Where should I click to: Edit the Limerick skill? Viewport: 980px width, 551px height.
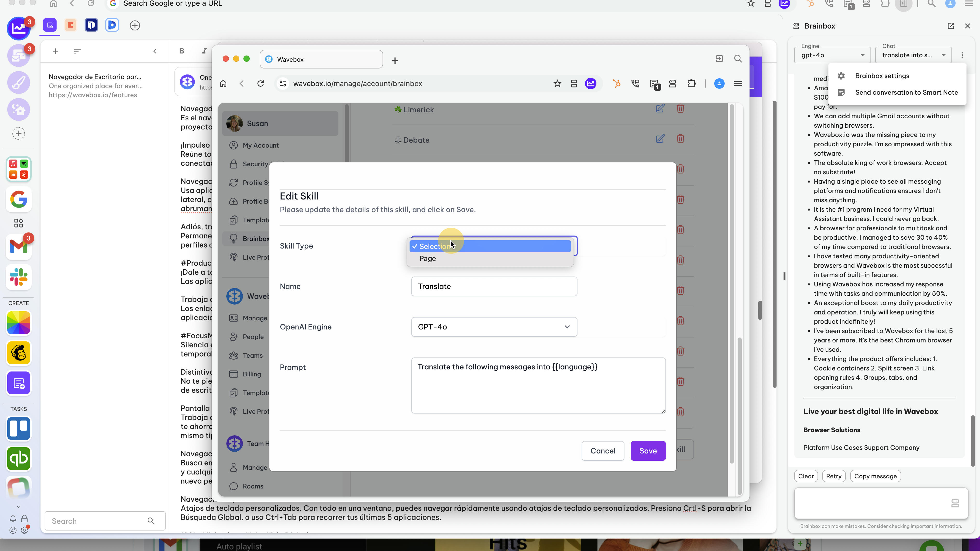pyautogui.click(x=660, y=108)
